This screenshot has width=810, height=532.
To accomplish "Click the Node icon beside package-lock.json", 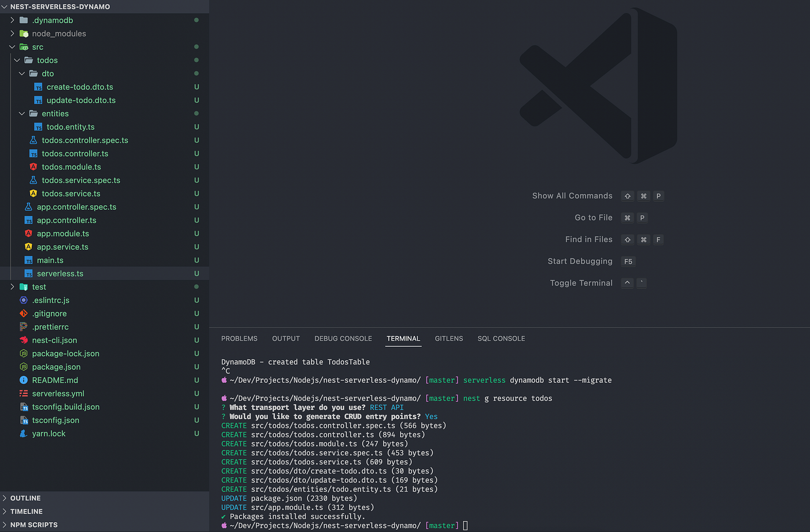I will pyautogui.click(x=24, y=353).
